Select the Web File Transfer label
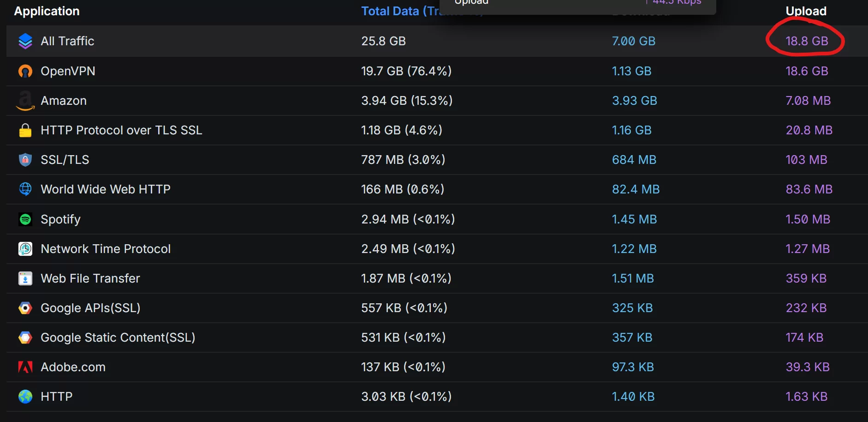This screenshot has height=422, width=868. pos(90,278)
